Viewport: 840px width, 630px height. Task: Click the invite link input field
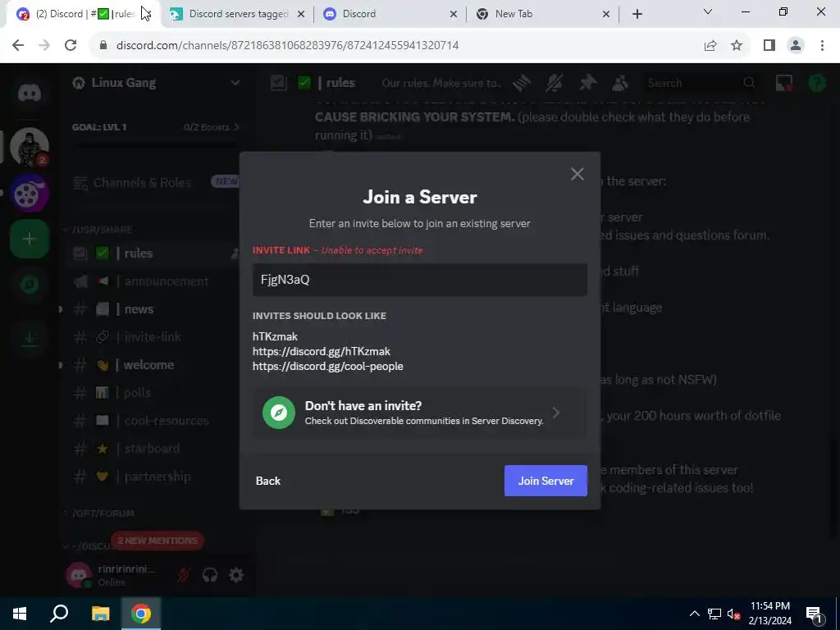pos(419,280)
